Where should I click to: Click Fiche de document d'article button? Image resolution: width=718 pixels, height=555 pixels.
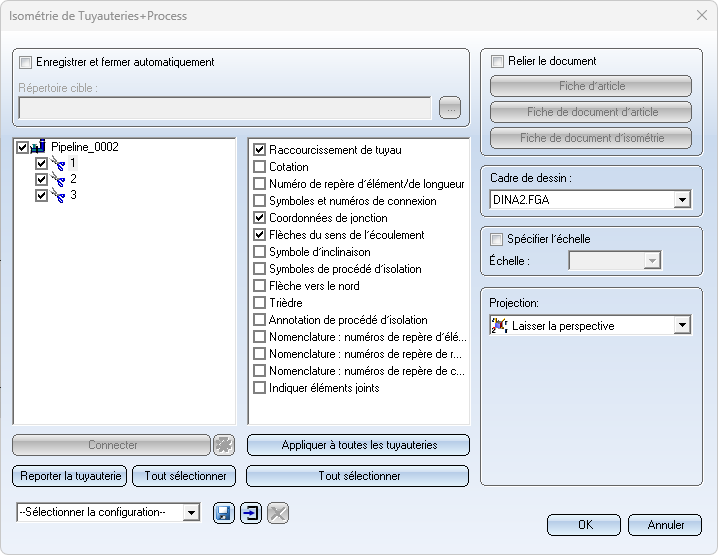591,112
